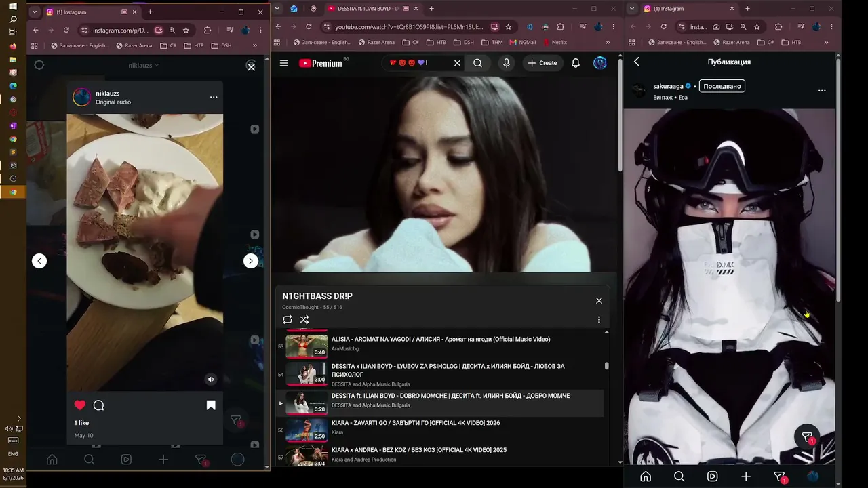Open more options for the sakuraaga post
Screen dimensions: 868x488
822,91
